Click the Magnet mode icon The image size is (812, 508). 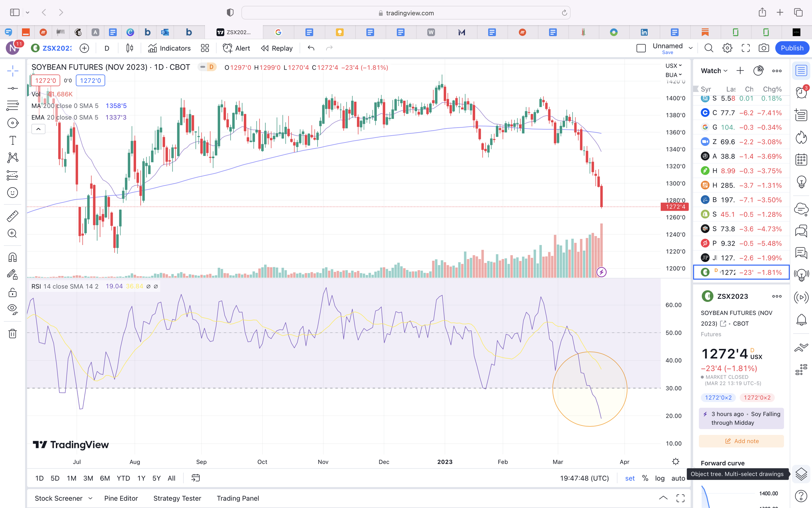coord(12,257)
